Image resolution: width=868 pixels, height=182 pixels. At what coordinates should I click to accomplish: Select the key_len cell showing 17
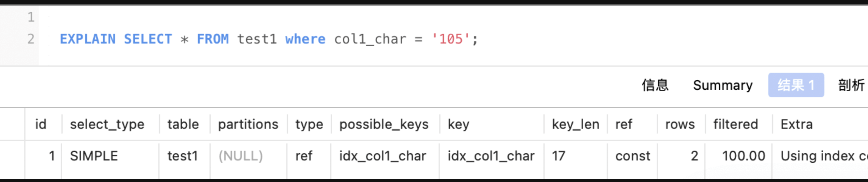click(x=558, y=156)
